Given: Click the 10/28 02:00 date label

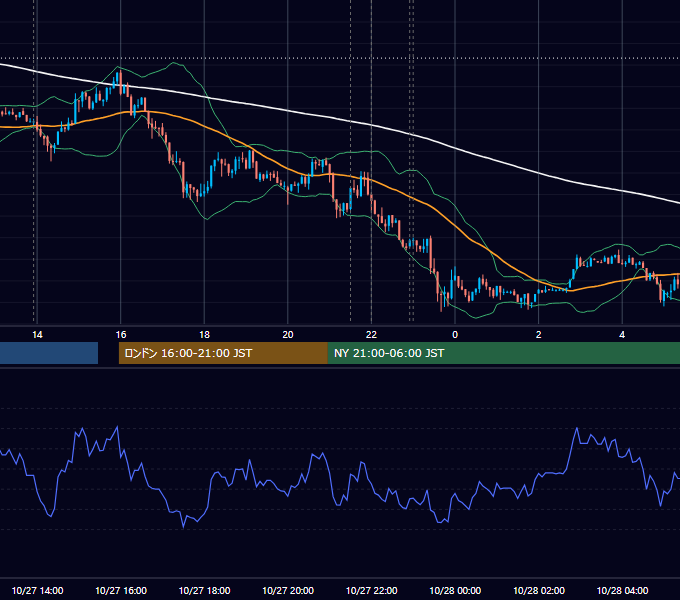Looking at the screenshot, I should (539, 590).
